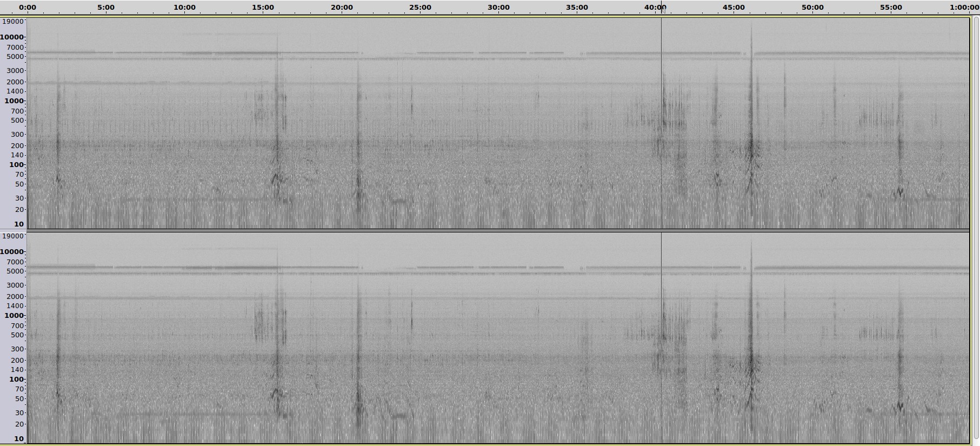Click the 25:00 timeline ruler label

point(420,8)
